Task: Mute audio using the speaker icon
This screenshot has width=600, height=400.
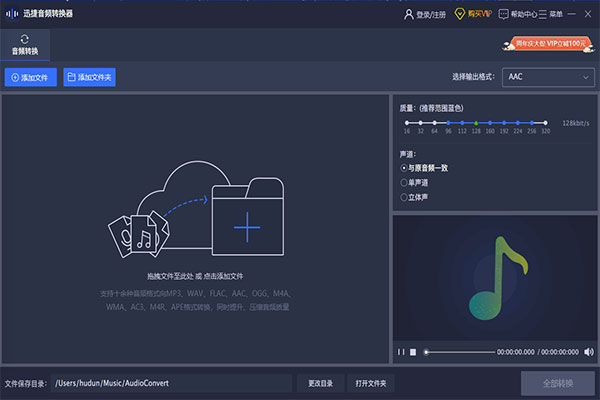Action: pos(588,352)
